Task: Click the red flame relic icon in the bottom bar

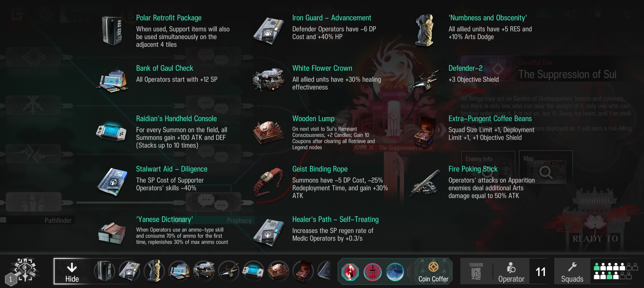Action: point(350,272)
